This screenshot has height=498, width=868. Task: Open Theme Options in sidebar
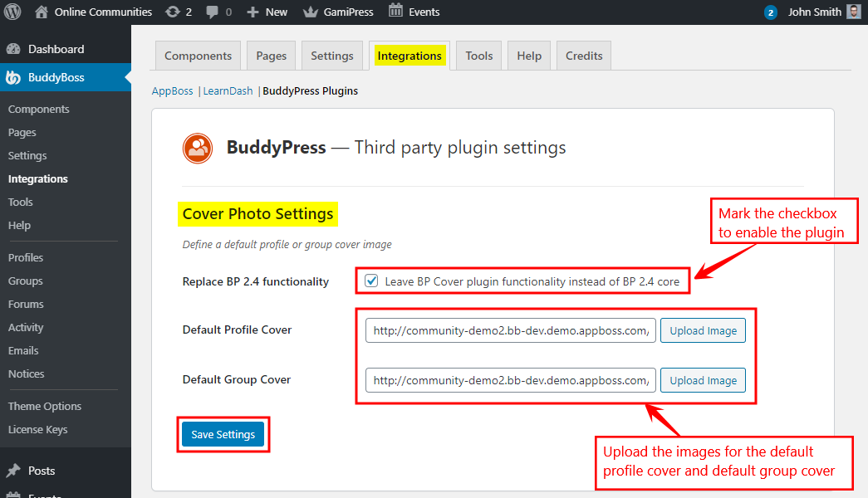point(45,406)
